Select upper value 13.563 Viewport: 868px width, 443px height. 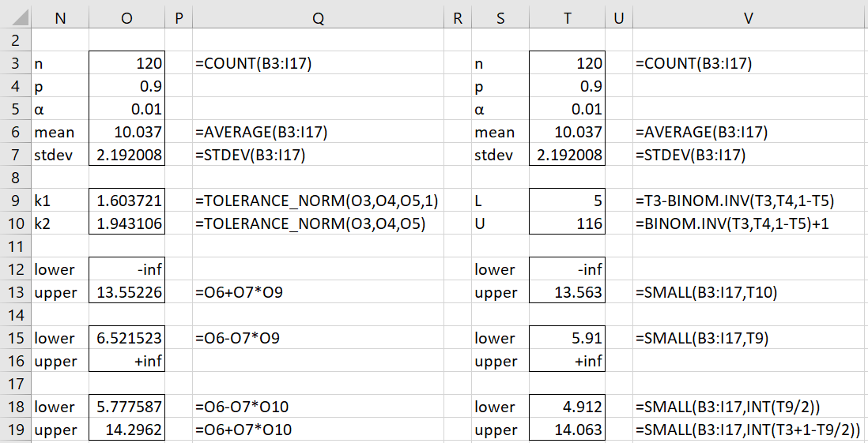[x=568, y=292]
